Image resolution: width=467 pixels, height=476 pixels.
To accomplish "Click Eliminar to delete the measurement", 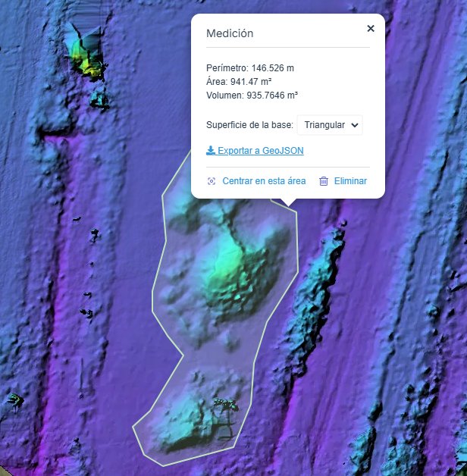I will (350, 181).
